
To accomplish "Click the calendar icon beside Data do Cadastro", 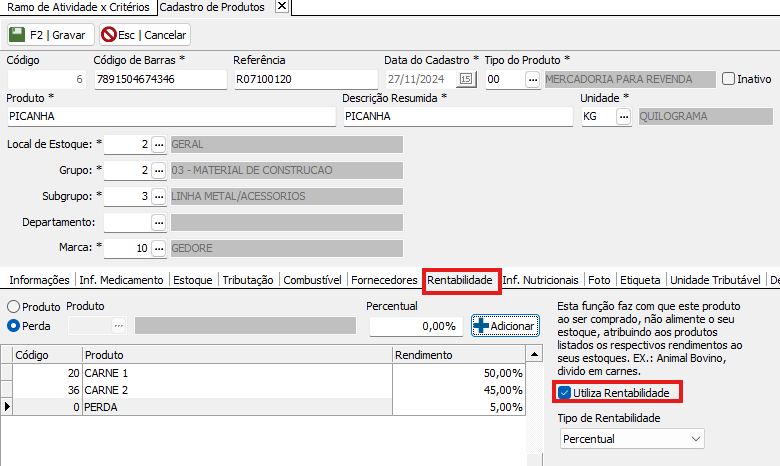I will [x=466, y=79].
